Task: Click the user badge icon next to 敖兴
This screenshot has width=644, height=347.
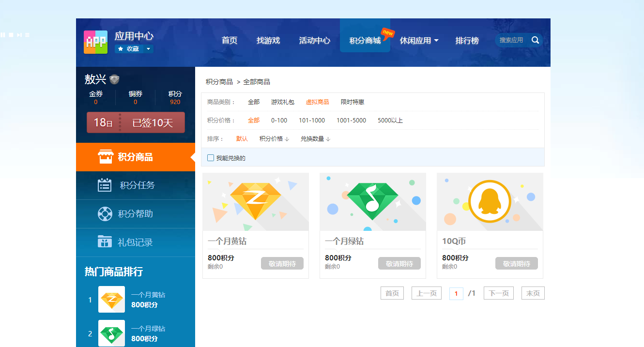Action: 114,79
